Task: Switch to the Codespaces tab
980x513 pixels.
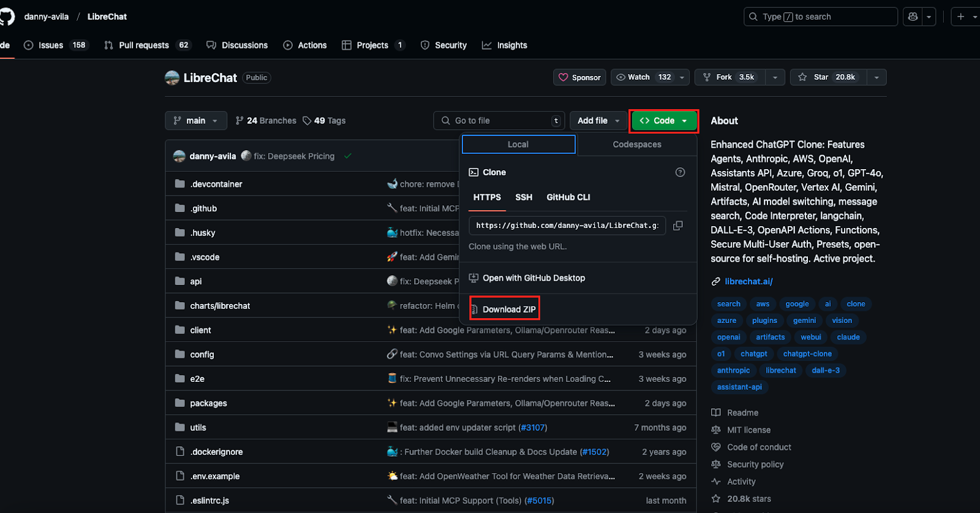Action: 637,145
